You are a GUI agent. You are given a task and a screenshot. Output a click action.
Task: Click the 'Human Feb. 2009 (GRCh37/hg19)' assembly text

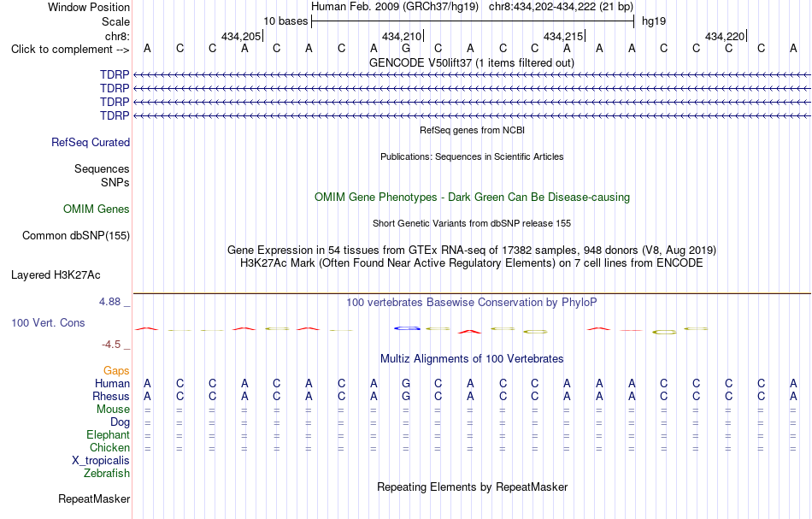[397, 7]
